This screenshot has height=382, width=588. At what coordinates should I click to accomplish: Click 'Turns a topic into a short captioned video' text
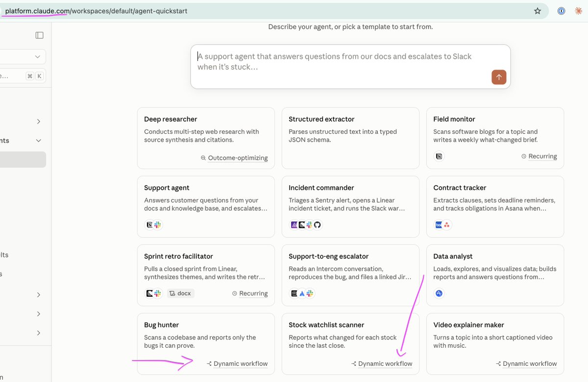493,342
